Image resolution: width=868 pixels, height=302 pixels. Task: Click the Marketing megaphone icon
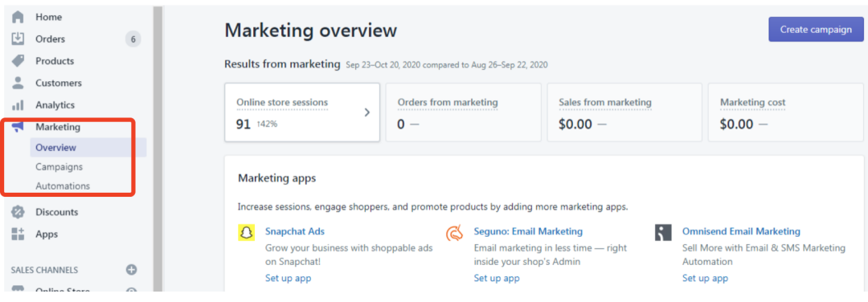coord(18,127)
